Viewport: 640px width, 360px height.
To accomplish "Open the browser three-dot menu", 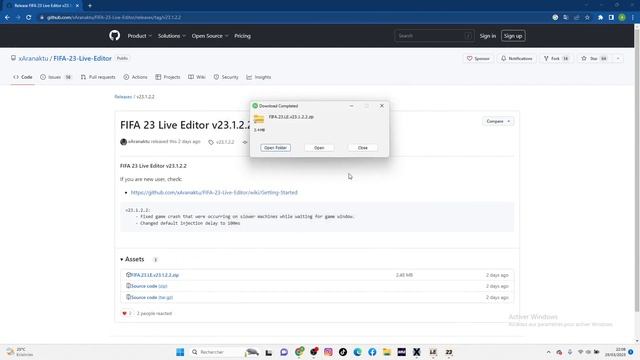I will 633,18.
